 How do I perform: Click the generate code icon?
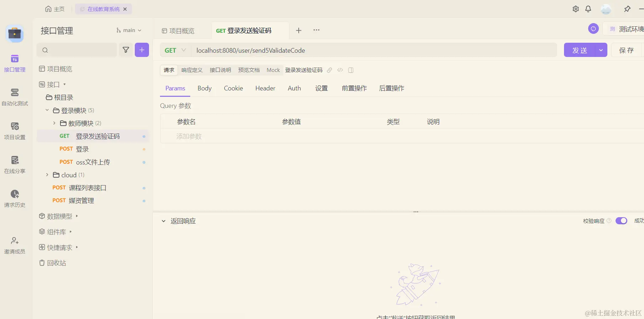click(340, 70)
